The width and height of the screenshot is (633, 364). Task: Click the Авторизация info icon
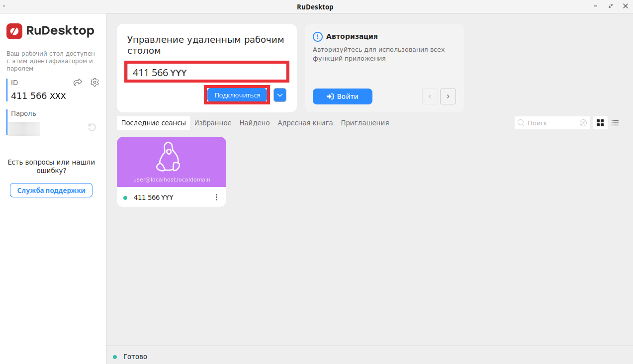(318, 37)
